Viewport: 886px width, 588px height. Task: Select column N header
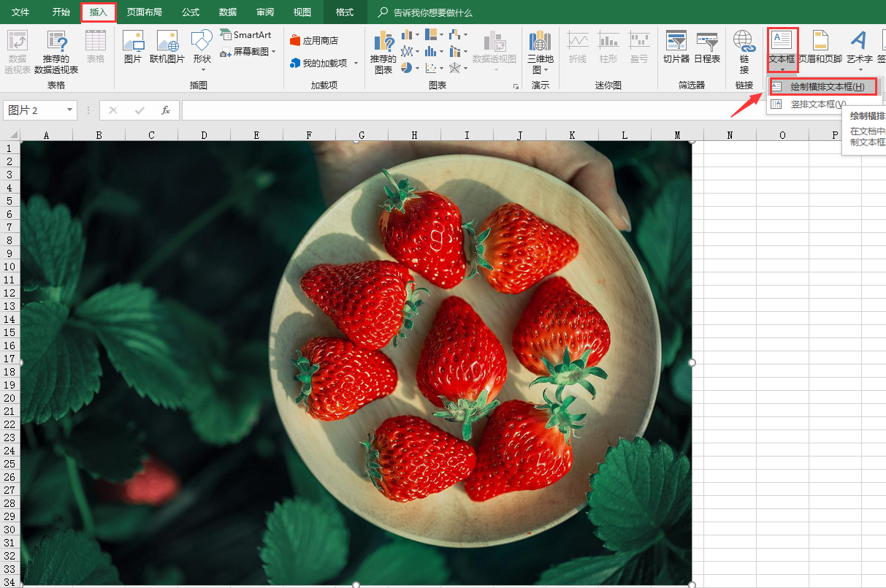(x=730, y=135)
